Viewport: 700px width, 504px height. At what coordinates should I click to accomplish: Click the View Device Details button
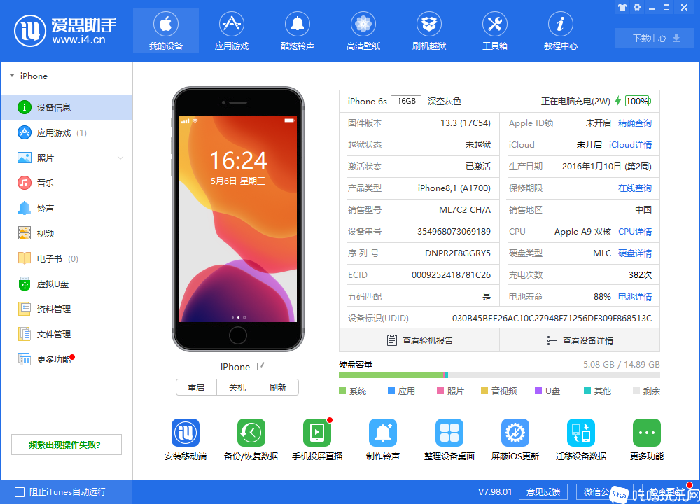(x=579, y=341)
